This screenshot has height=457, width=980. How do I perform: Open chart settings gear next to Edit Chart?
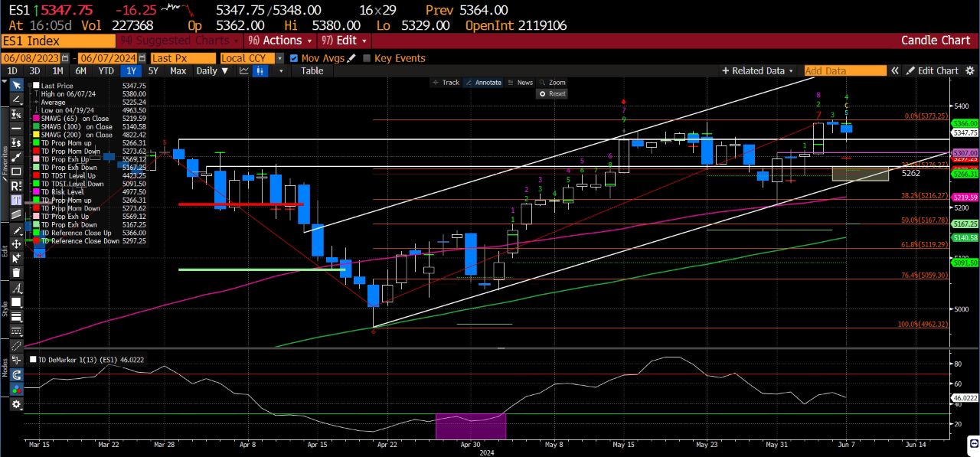tap(970, 70)
